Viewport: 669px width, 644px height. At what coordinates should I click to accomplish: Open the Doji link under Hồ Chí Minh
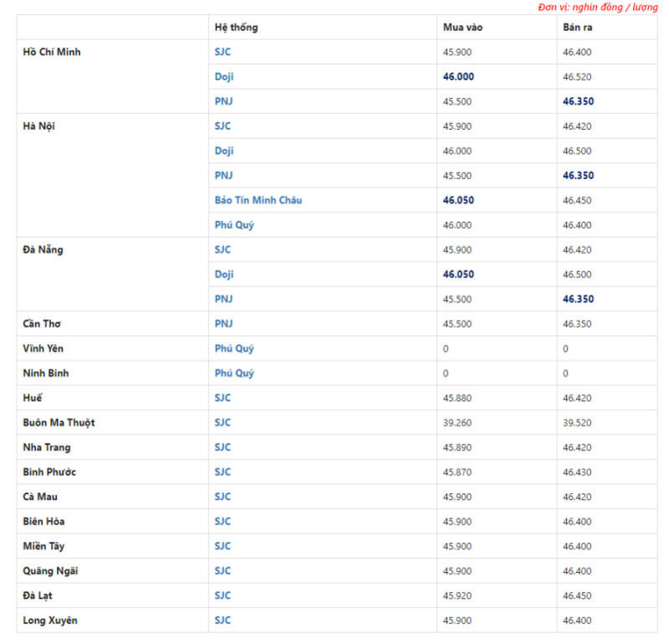224,77
